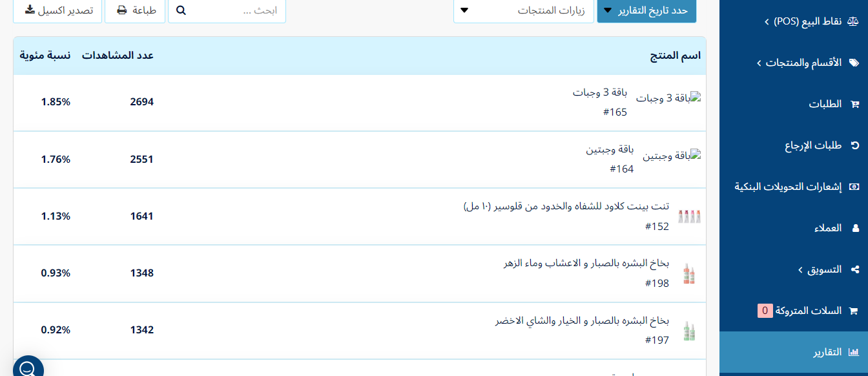Click product بخاخ البشره بالصبار و الخيار
The height and width of the screenshot is (376, 868).
coord(582,320)
